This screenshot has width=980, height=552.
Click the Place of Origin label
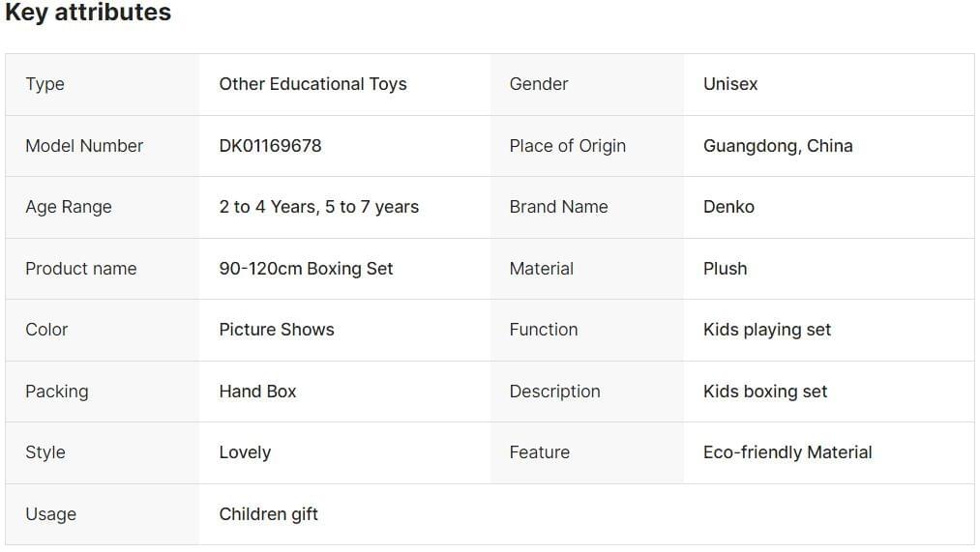click(x=567, y=146)
